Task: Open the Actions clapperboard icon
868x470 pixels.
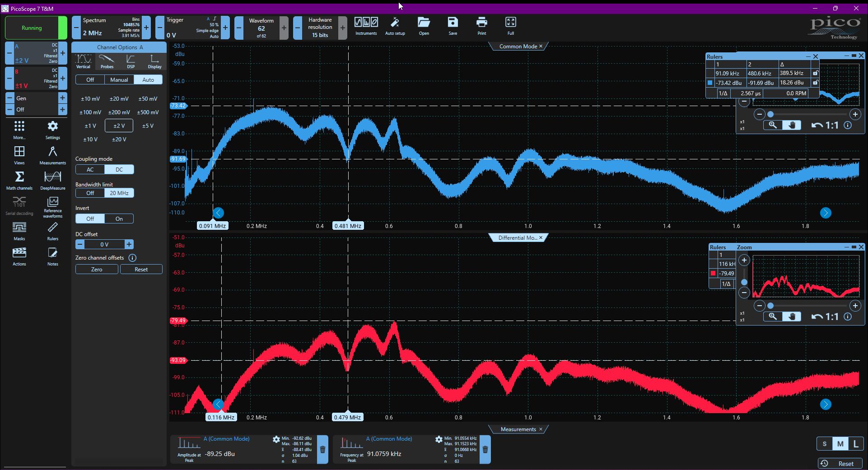Action: pyautogui.click(x=19, y=256)
